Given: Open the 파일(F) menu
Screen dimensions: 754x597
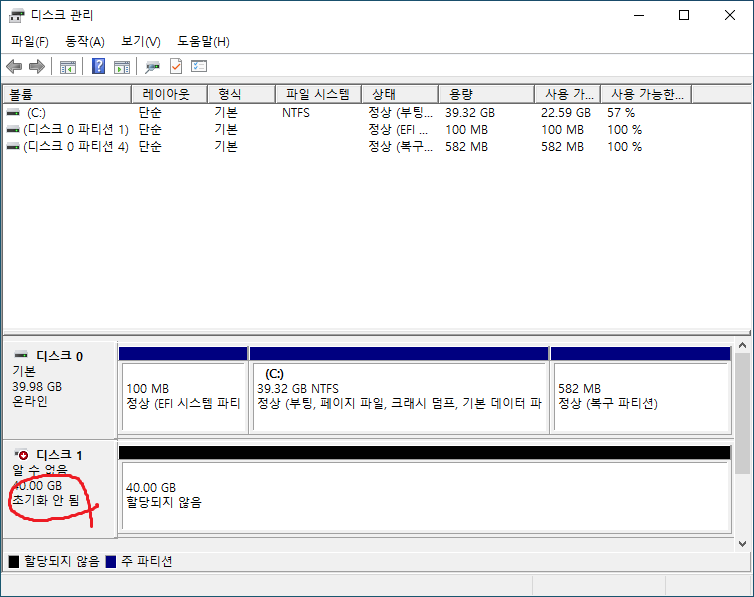Looking at the screenshot, I should point(30,41).
